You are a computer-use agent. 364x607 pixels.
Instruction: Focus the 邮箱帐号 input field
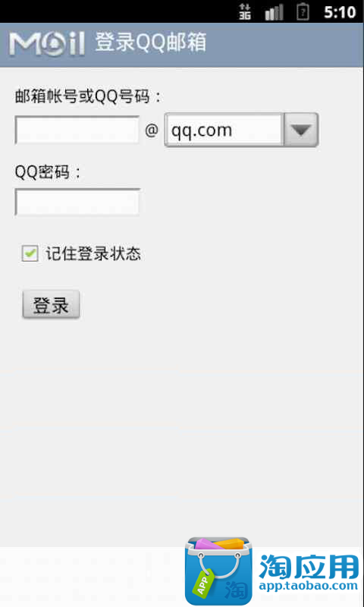tap(77, 130)
